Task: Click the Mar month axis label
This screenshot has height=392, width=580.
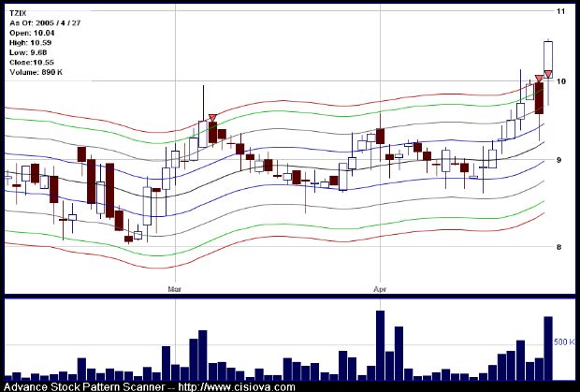Action: [175, 289]
